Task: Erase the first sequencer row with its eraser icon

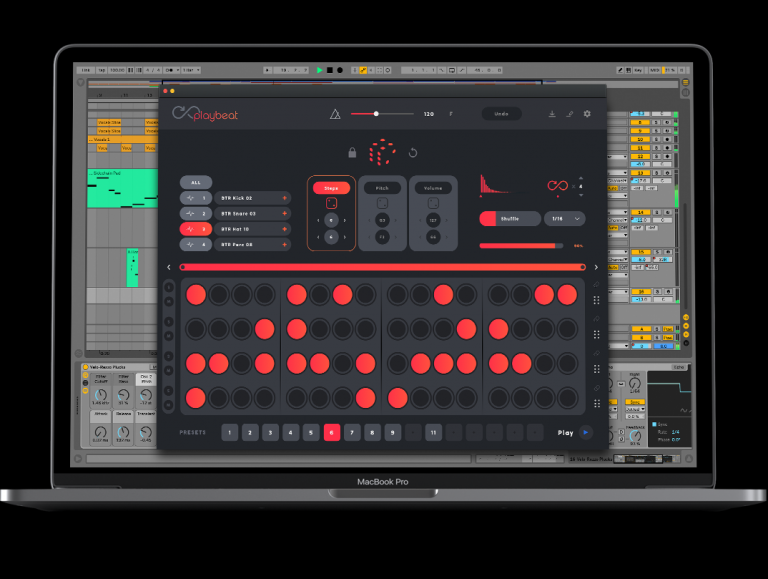Action: [x=596, y=285]
